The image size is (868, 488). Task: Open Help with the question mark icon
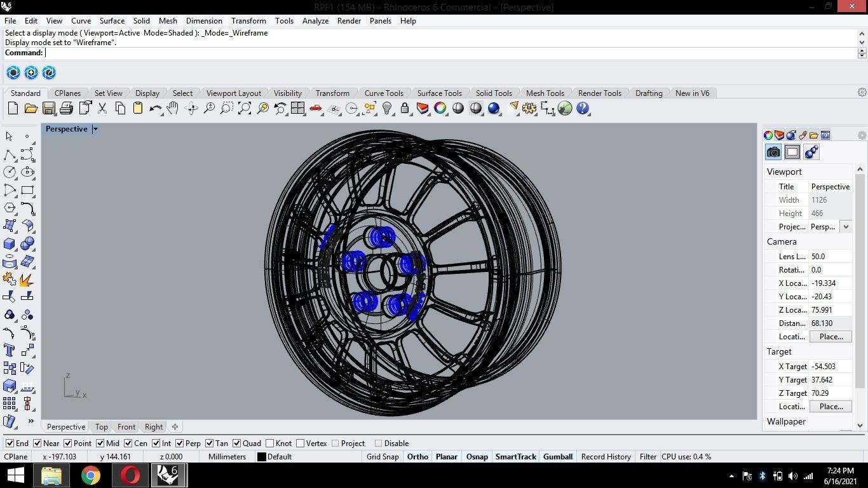click(x=583, y=109)
